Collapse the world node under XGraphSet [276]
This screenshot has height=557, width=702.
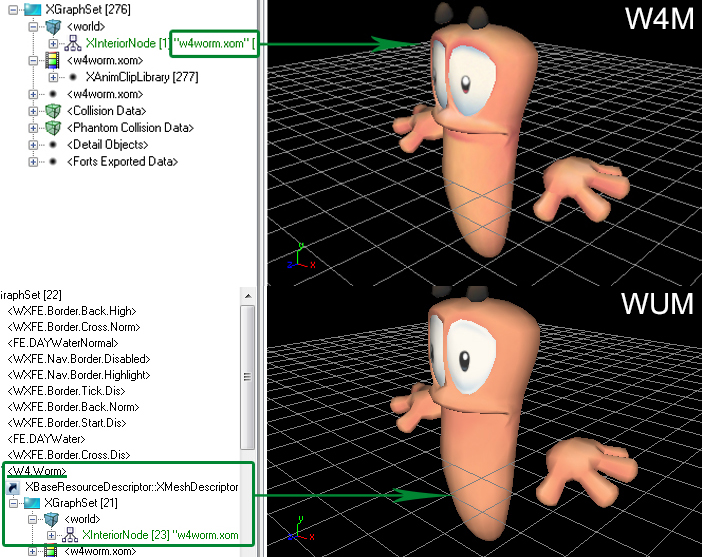33,26
